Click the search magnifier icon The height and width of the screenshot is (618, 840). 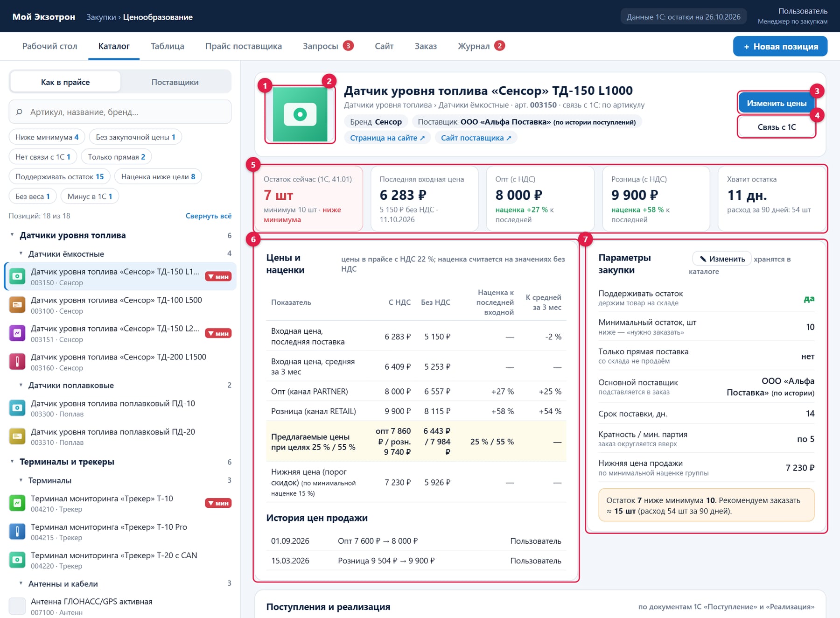point(19,112)
